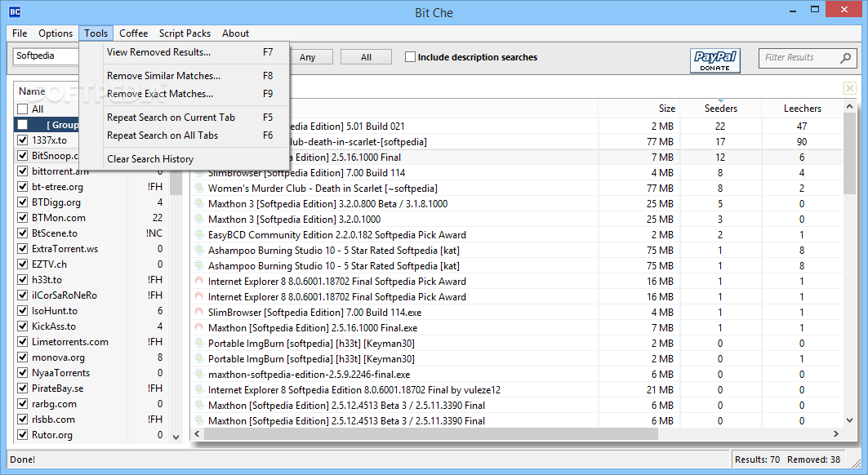This screenshot has height=475, width=868.
Task: Click results vertical scrollbar down arrow
Action: [850, 420]
